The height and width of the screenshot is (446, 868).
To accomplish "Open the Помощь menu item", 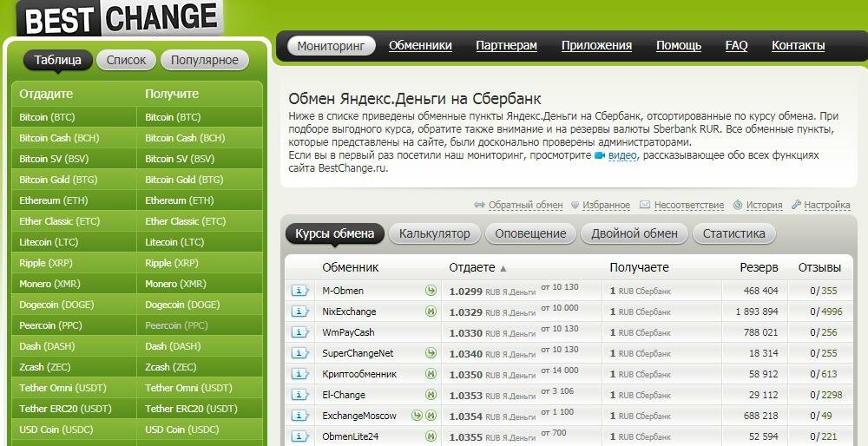I will click(x=679, y=46).
